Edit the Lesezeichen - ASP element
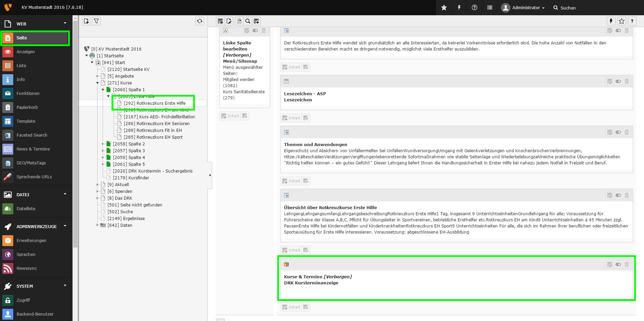644x321 pixels. click(x=610, y=81)
